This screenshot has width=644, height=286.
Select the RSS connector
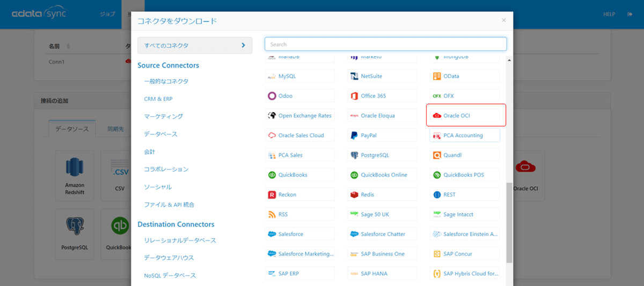coord(299,214)
